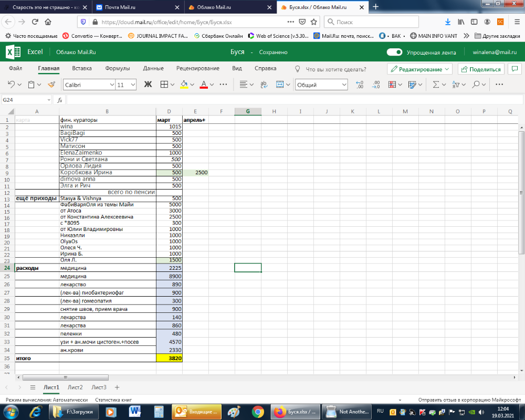Switch to the Лист2 sheet tab
The width and height of the screenshot is (525, 420).
click(x=75, y=387)
